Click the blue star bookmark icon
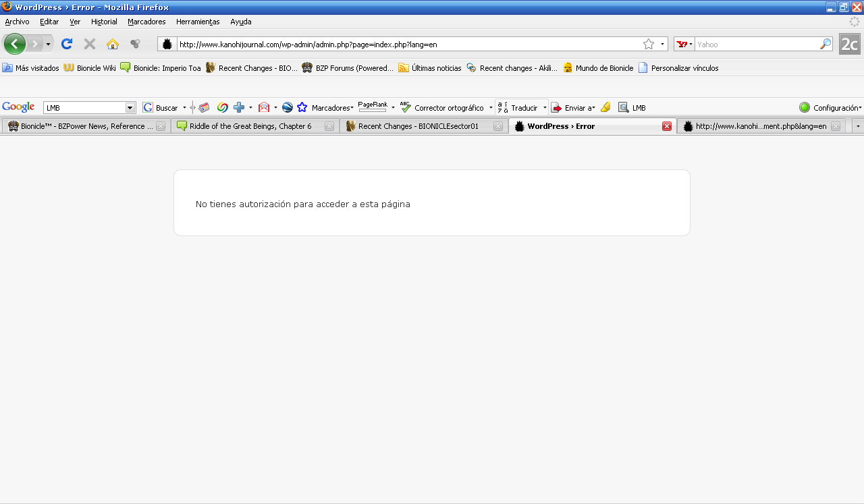Screen dimensions: 864x504 pyautogui.click(x=302, y=107)
